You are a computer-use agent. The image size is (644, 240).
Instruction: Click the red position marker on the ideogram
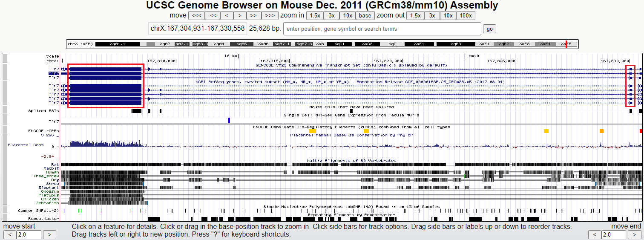(x=566, y=44)
